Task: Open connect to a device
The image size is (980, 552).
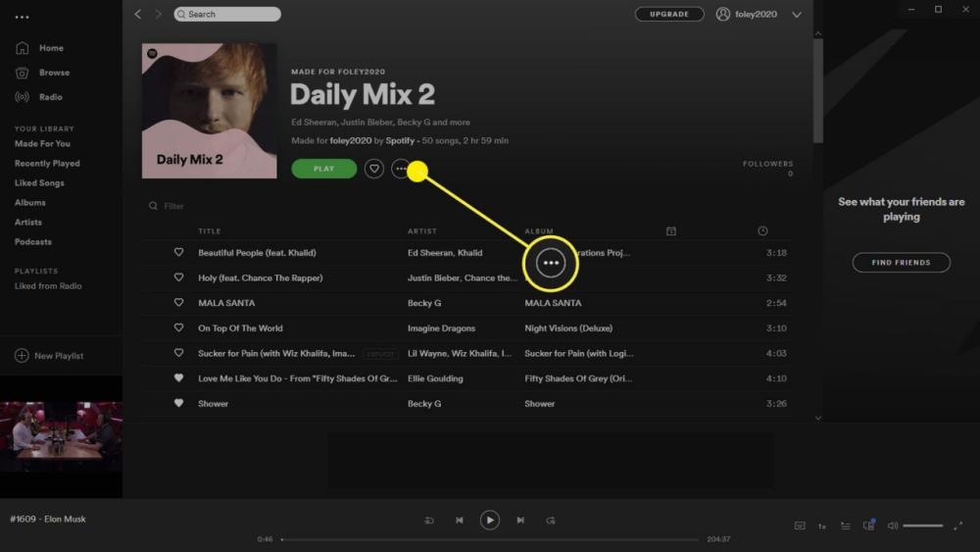Action: [868, 526]
